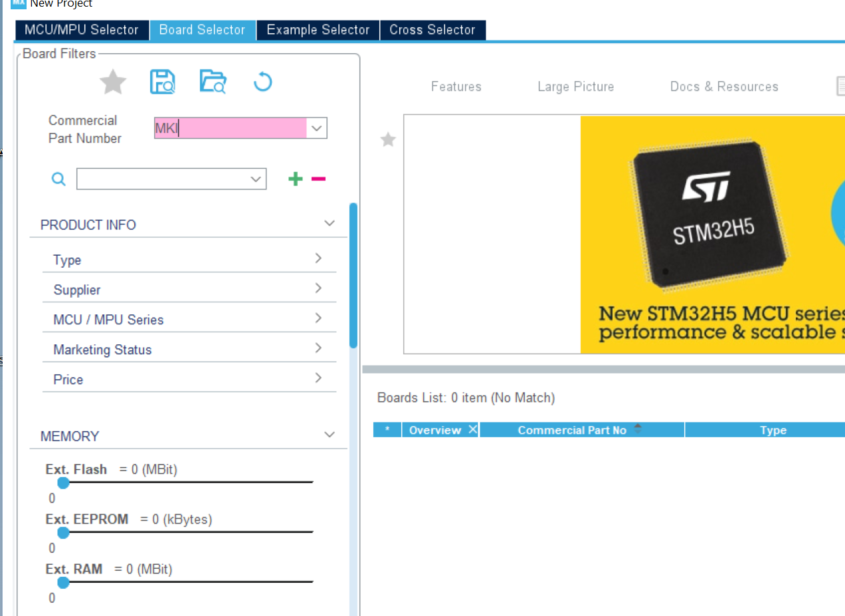Adjust the Ext. Flash slider
The width and height of the screenshot is (845, 616).
tap(63, 483)
